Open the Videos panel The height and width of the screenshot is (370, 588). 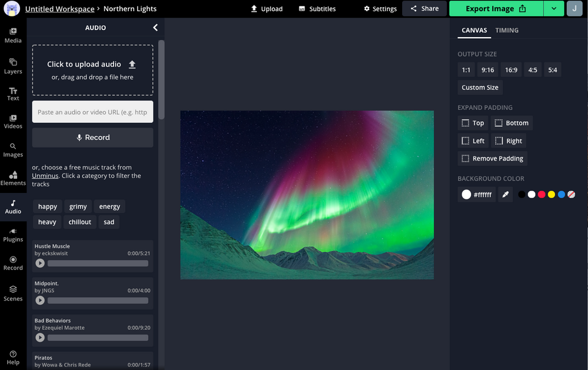pyautogui.click(x=13, y=122)
